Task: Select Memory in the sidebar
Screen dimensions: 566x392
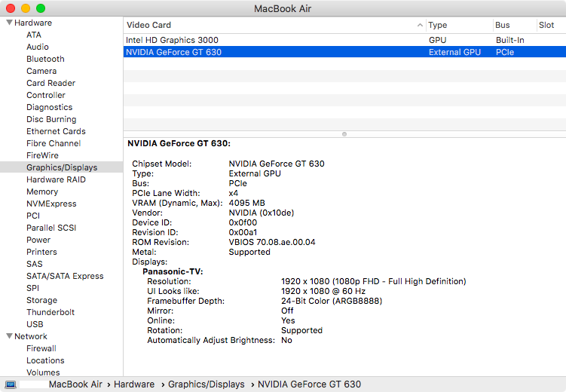Action: [42, 191]
